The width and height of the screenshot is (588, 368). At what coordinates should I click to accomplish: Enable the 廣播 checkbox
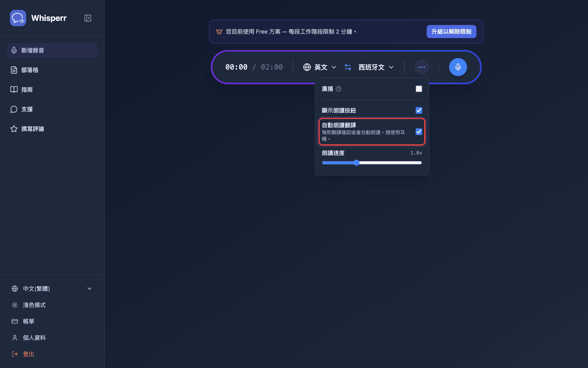coord(419,89)
